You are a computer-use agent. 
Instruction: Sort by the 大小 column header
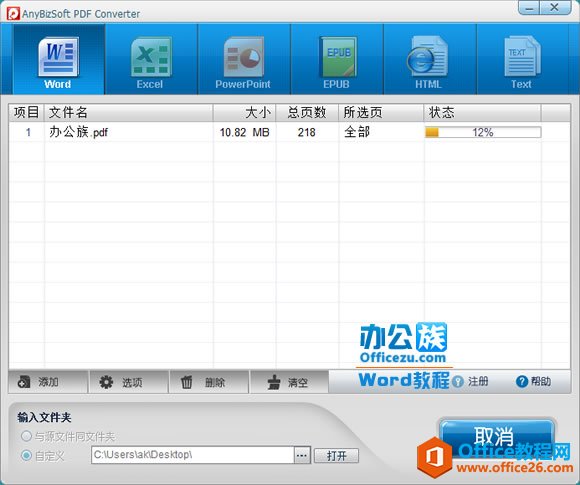244,112
